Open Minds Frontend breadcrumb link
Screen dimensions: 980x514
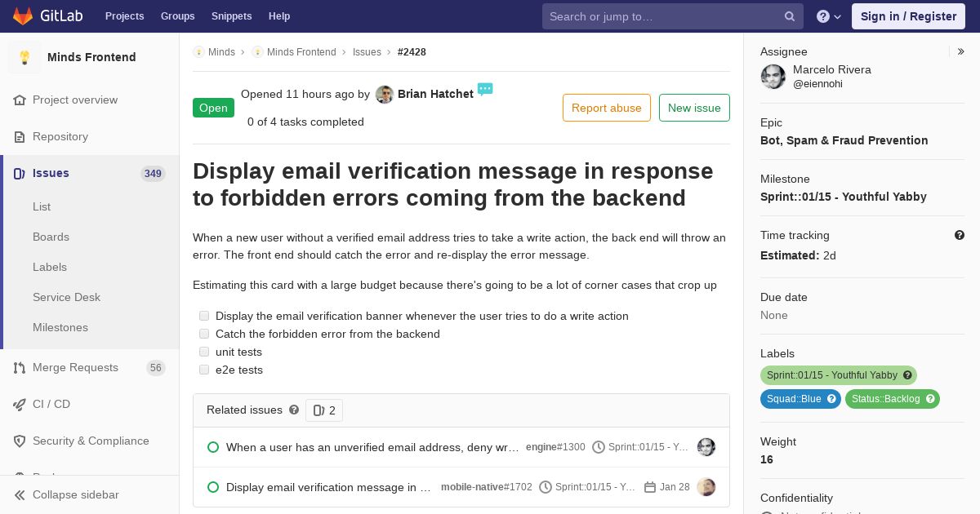click(x=301, y=52)
